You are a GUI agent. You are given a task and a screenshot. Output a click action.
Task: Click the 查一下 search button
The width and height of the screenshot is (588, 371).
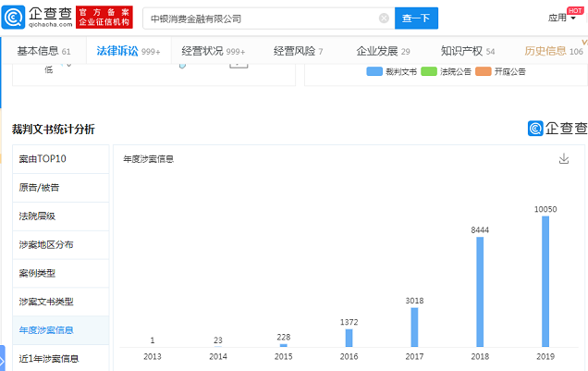416,18
